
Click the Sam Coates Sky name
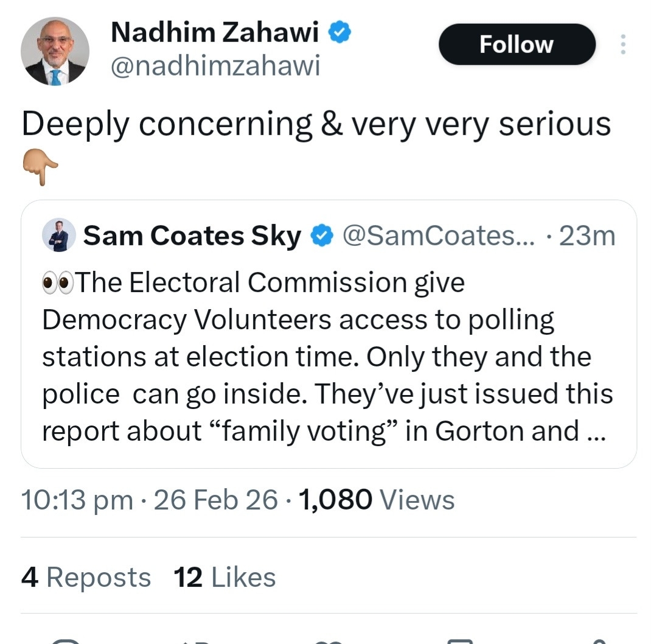192,236
